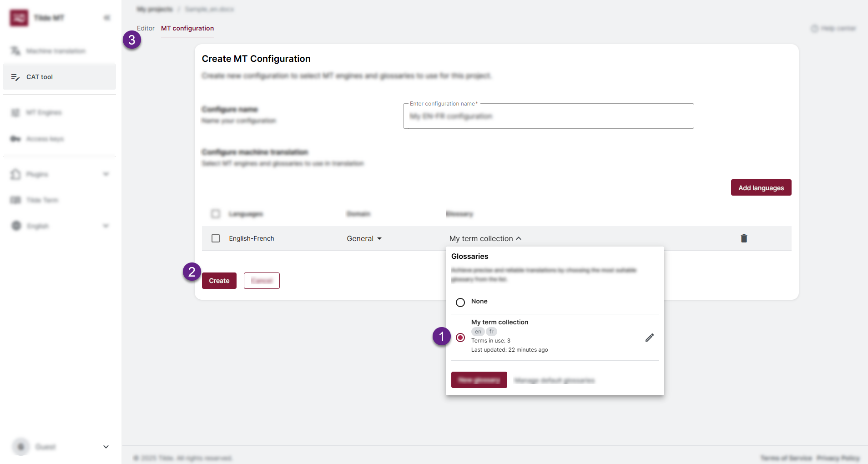Edit My term collection glossary
868x464 pixels.
click(x=649, y=337)
